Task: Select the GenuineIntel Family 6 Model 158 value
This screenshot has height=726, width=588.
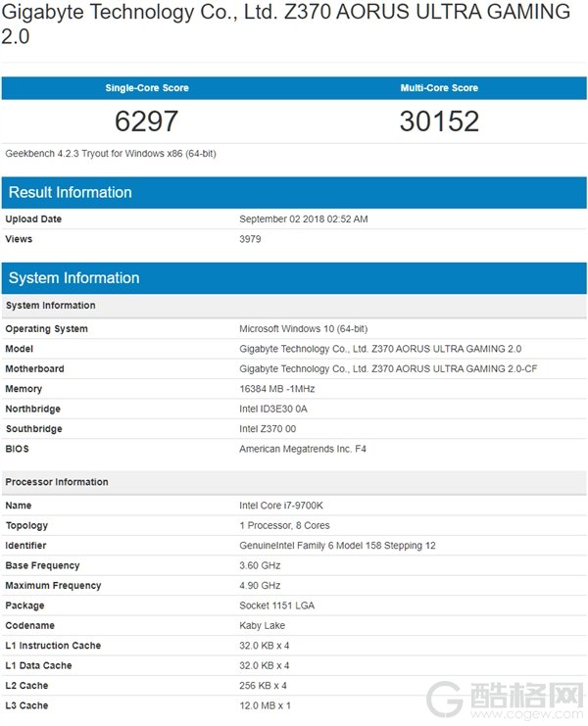Action: (337, 546)
